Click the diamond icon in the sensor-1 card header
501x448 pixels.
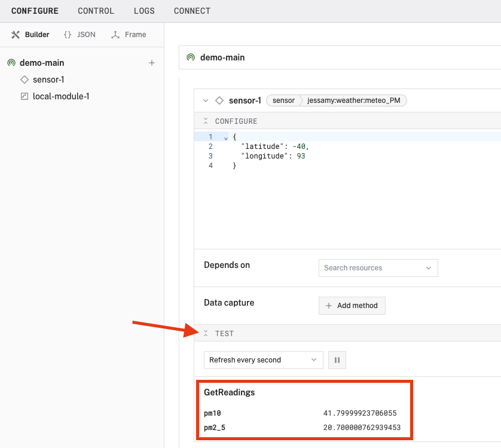point(219,100)
